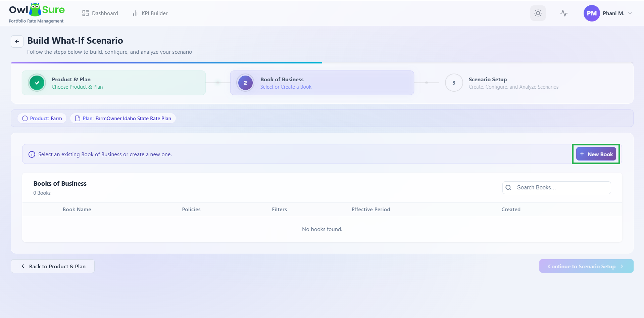Click the green completed checkmark step icon

tap(37, 83)
